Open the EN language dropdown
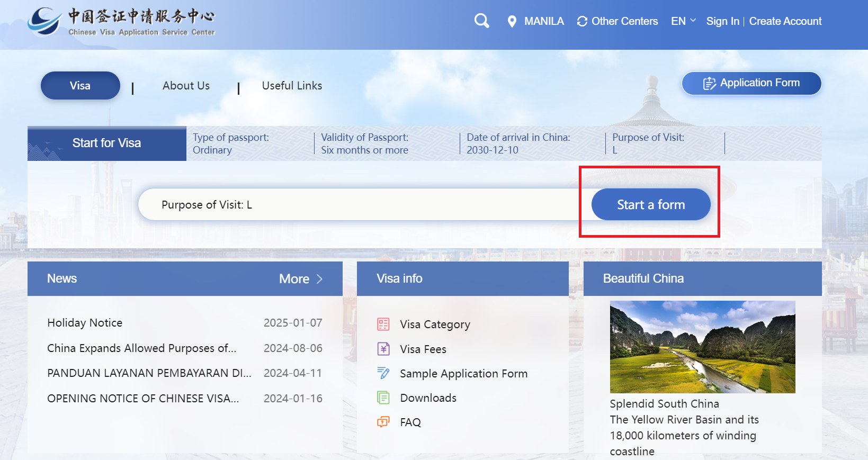The image size is (868, 460). click(x=683, y=21)
